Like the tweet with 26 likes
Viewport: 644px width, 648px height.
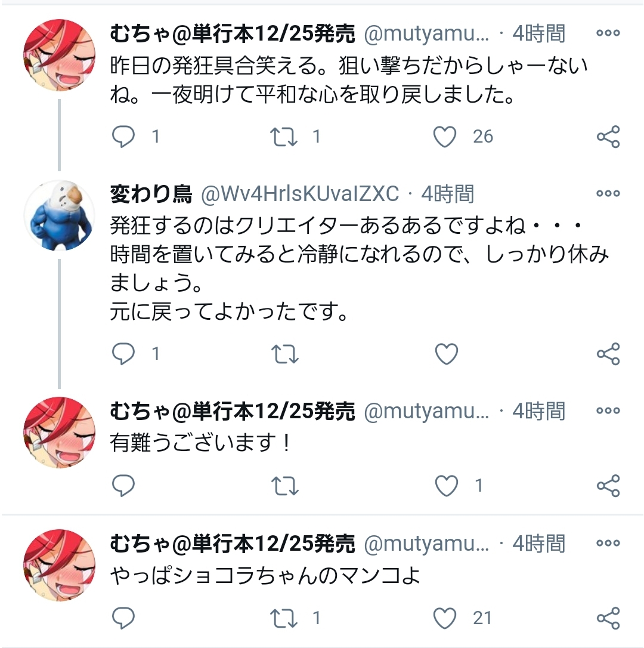444,137
